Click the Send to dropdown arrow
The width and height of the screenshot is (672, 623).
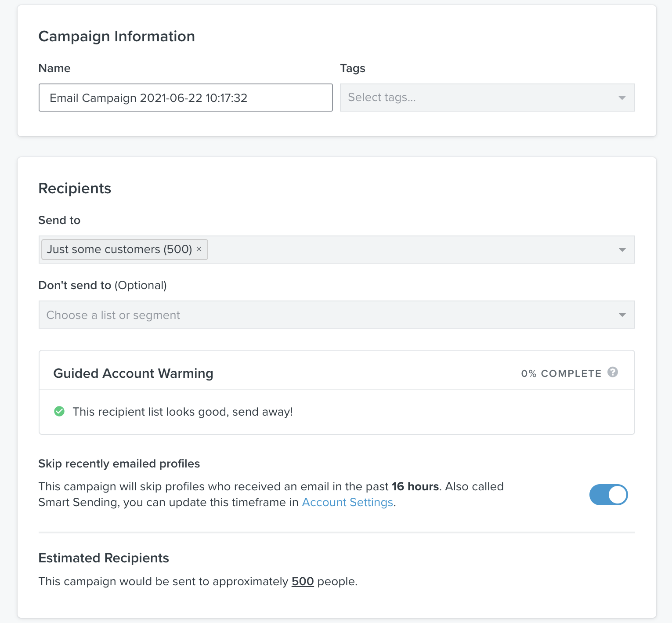pyautogui.click(x=622, y=250)
